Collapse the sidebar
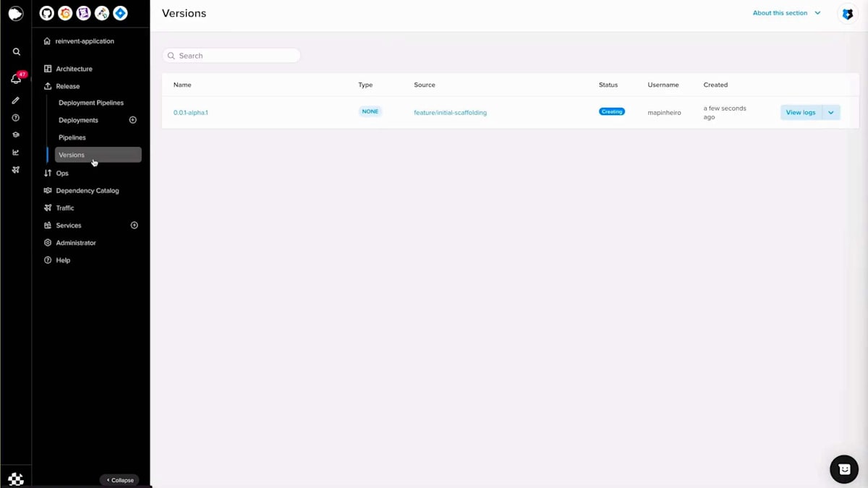The width and height of the screenshot is (868, 488). click(x=119, y=480)
